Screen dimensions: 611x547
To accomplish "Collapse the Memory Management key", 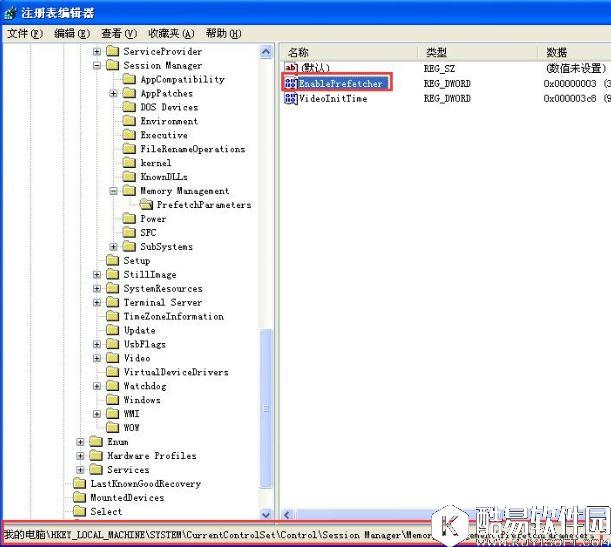I will (113, 191).
